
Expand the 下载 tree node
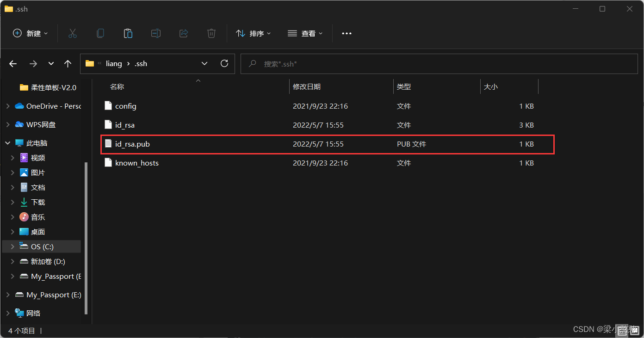12,202
